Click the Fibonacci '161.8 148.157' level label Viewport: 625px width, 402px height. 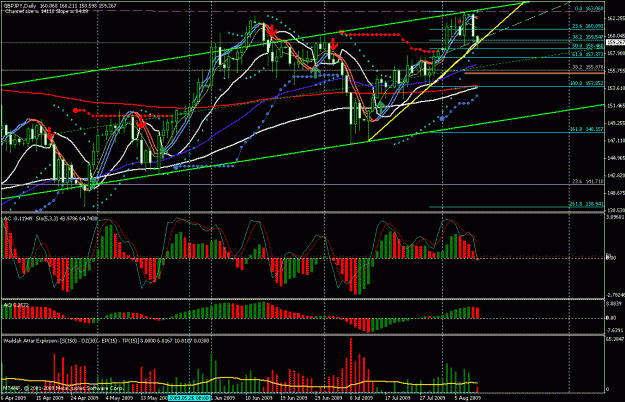pos(587,129)
